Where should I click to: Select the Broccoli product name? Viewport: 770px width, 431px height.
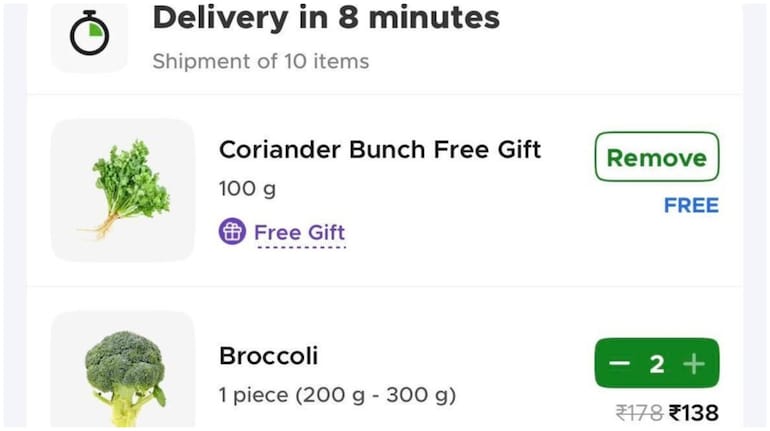[268, 356]
